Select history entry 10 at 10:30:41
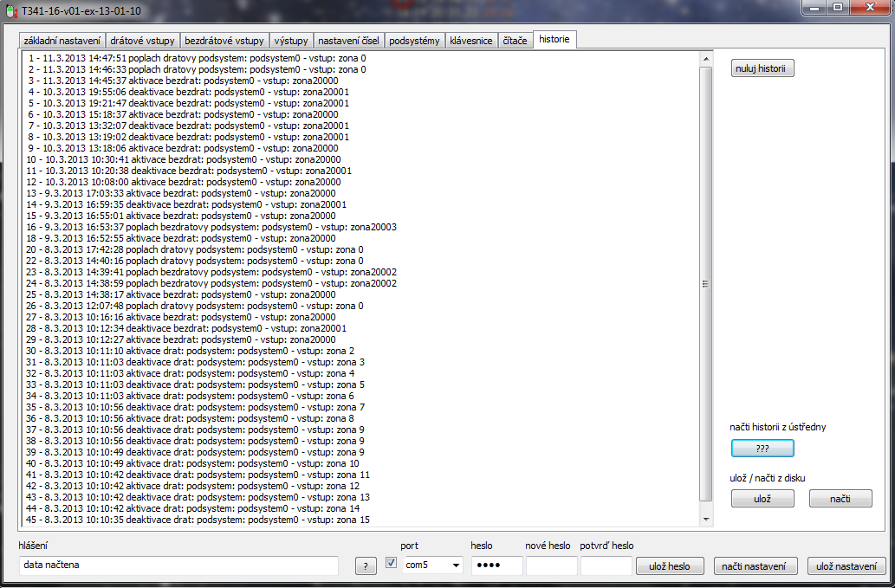895x588 pixels. click(183, 159)
